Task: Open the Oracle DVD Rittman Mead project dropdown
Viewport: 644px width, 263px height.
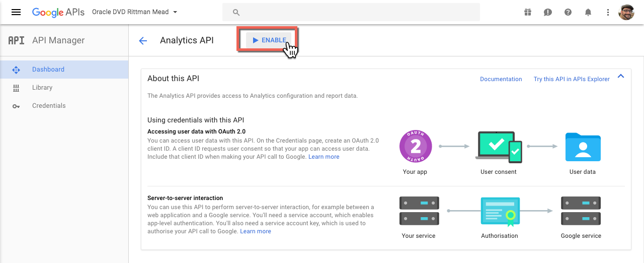Action: 135,12
